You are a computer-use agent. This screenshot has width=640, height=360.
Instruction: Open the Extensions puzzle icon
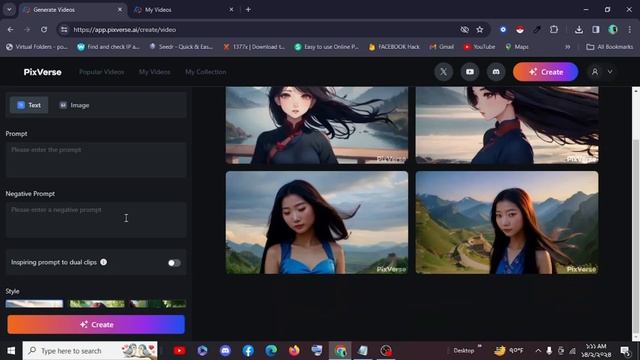coord(554,29)
